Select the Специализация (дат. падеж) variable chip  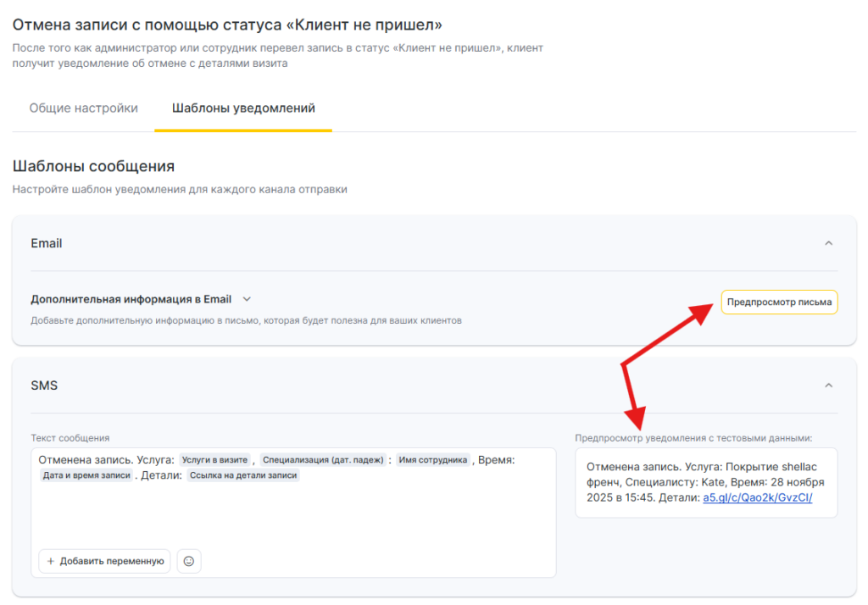pyautogui.click(x=323, y=459)
